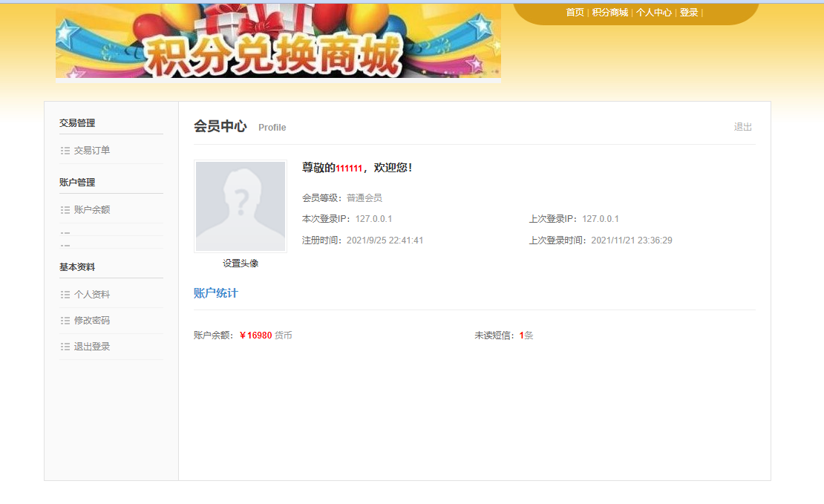Open 账户余额 in the sidebar
Screen dimensions: 824x504
[x=91, y=210]
